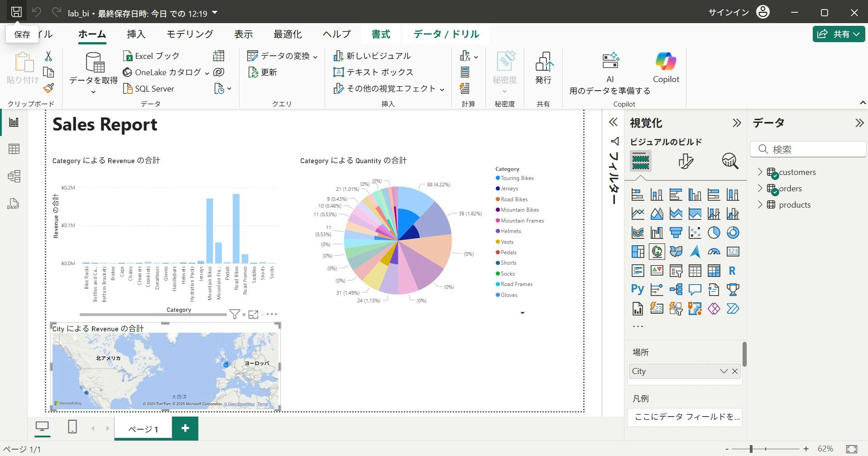Select the Azure map arrow visual
The image size is (868, 456).
(695, 252)
